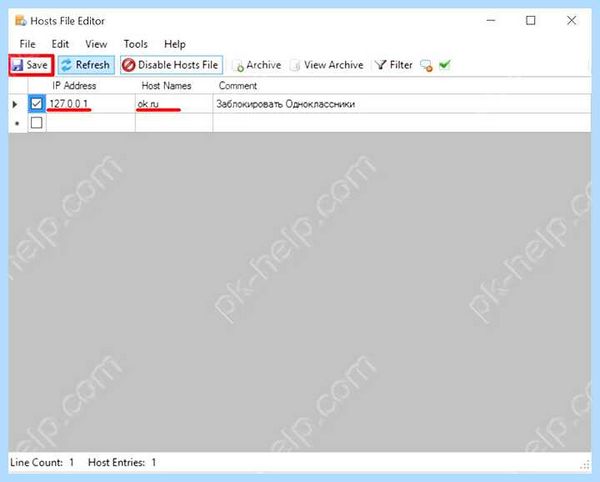Select the ok.ru host name cell

point(174,104)
